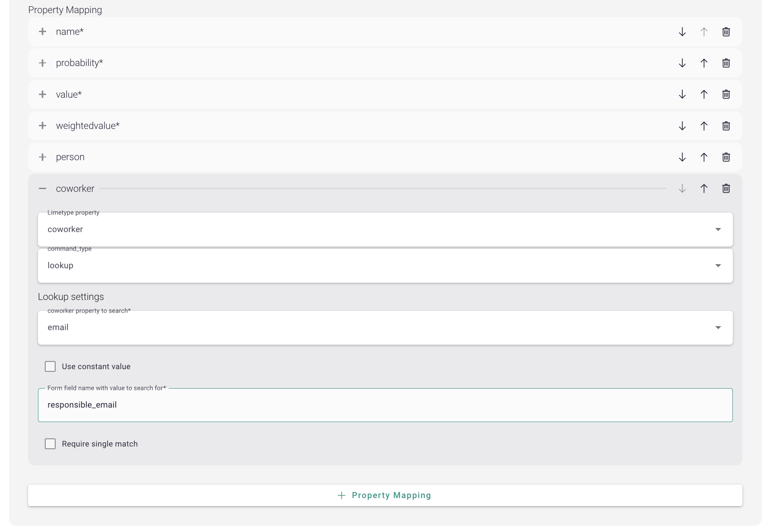Expand the weightedvalue* mapping row

click(x=43, y=126)
